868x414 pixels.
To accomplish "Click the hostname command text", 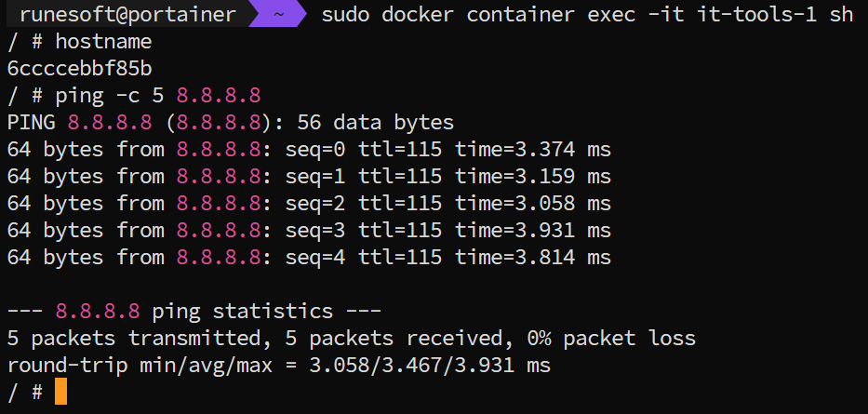I will 103,42.
